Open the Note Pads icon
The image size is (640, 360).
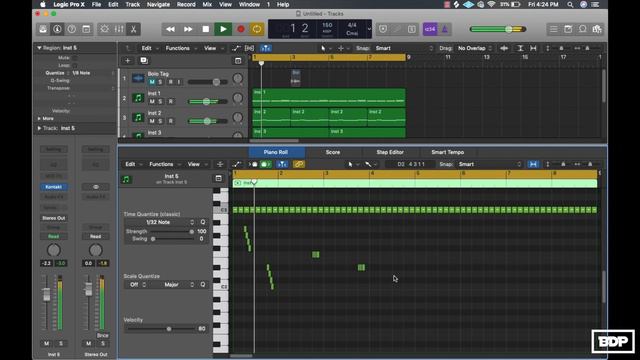coord(568,29)
